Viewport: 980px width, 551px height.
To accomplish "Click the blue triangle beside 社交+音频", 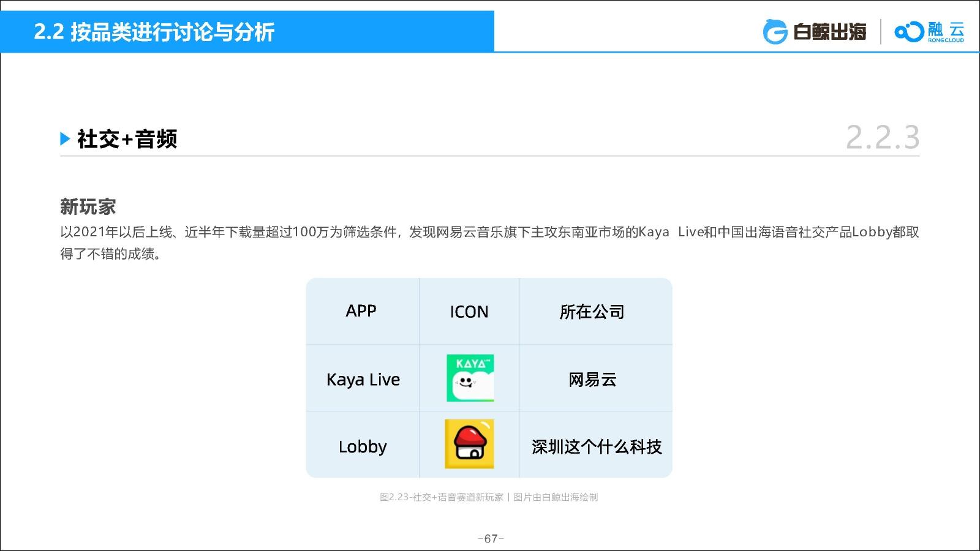I will [65, 139].
